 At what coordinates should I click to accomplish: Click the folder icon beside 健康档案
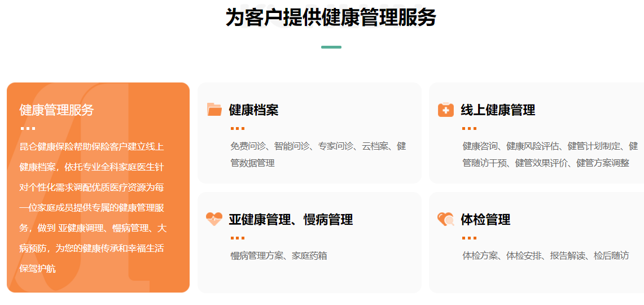point(214,110)
